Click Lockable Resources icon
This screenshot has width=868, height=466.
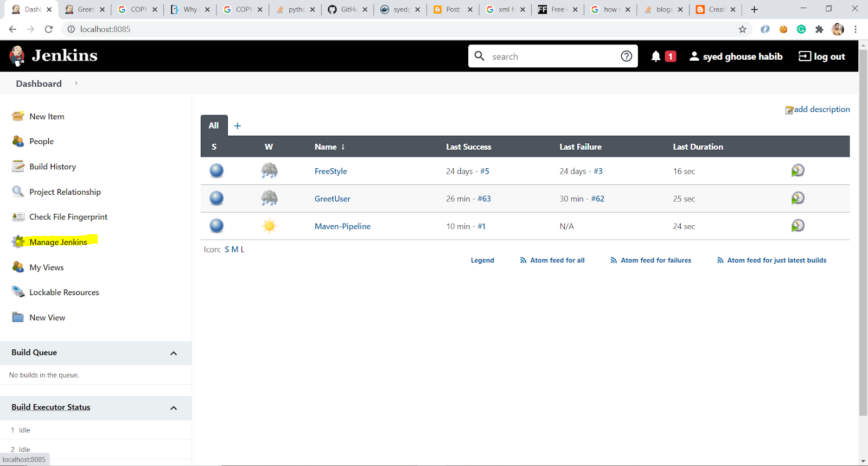click(18, 292)
